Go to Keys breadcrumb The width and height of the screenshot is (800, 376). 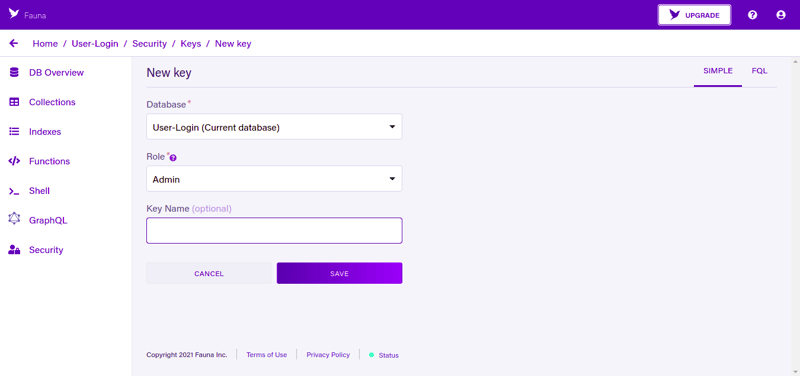191,44
